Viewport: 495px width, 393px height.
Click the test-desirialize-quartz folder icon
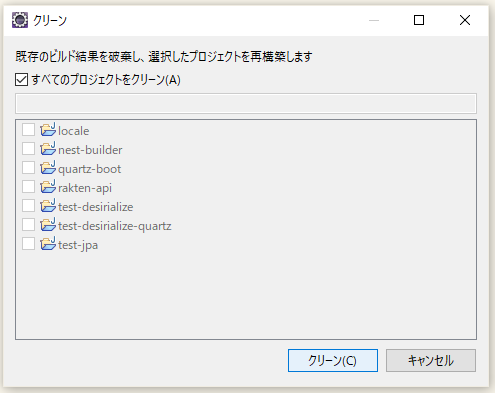point(48,225)
